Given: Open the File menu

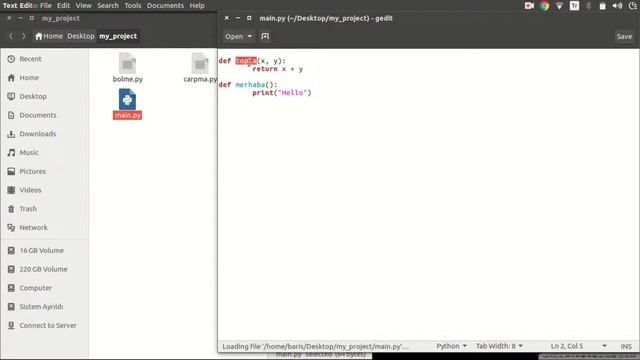Looking at the screenshot, I should pos(46,6).
